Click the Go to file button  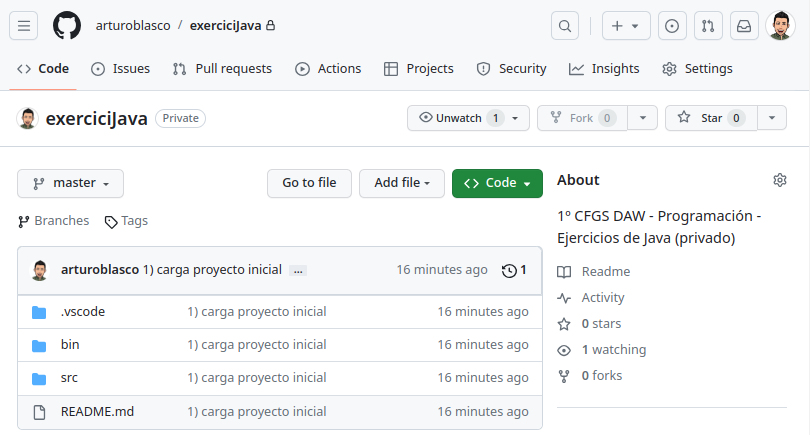(x=309, y=183)
